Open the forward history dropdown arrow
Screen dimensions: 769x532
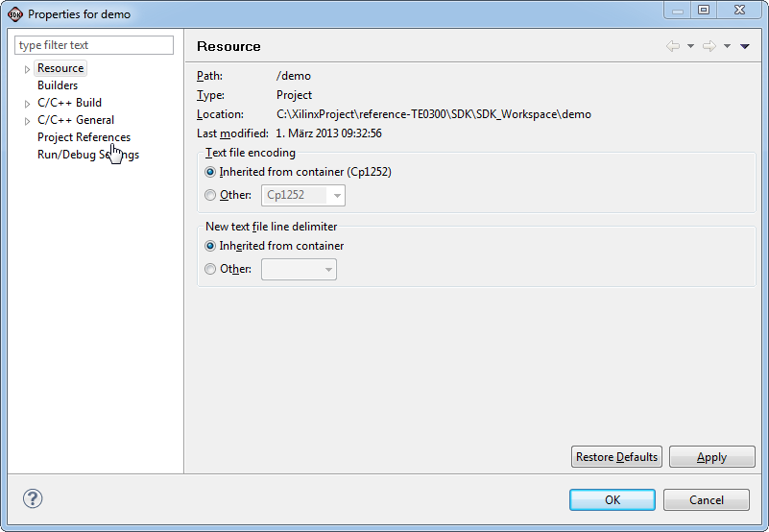tap(728, 46)
